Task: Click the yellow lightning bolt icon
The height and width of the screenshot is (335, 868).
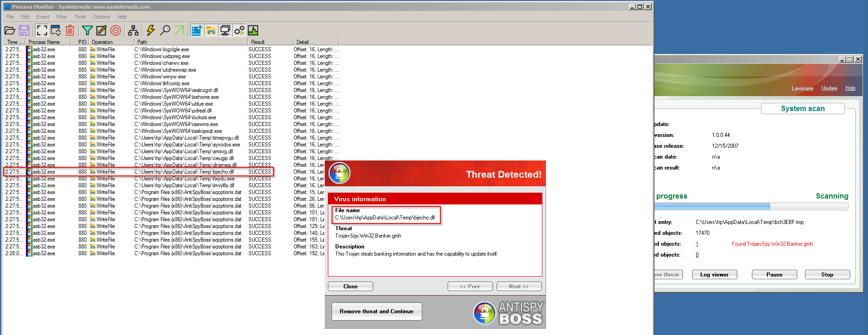Action: (x=151, y=30)
